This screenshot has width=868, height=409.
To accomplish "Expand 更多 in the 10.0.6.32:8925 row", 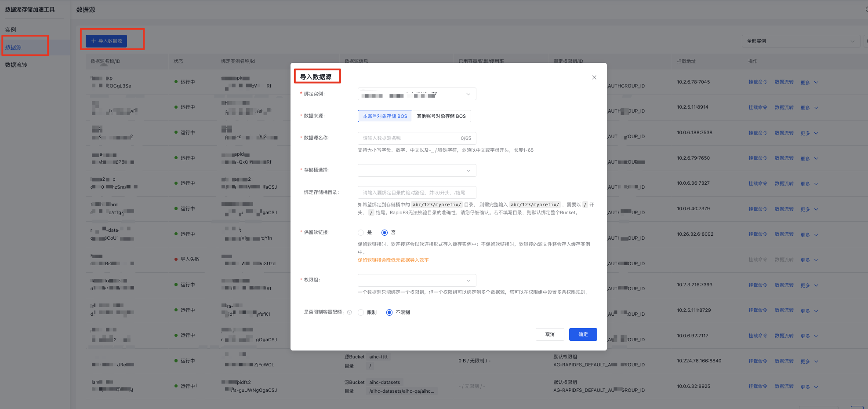I will [x=809, y=387].
